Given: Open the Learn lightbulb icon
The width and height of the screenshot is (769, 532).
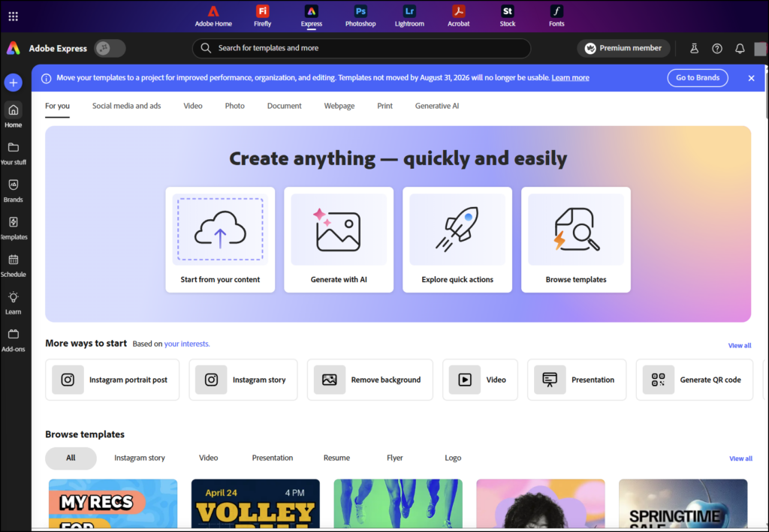Looking at the screenshot, I should pyautogui.click(x=14, y=297).
